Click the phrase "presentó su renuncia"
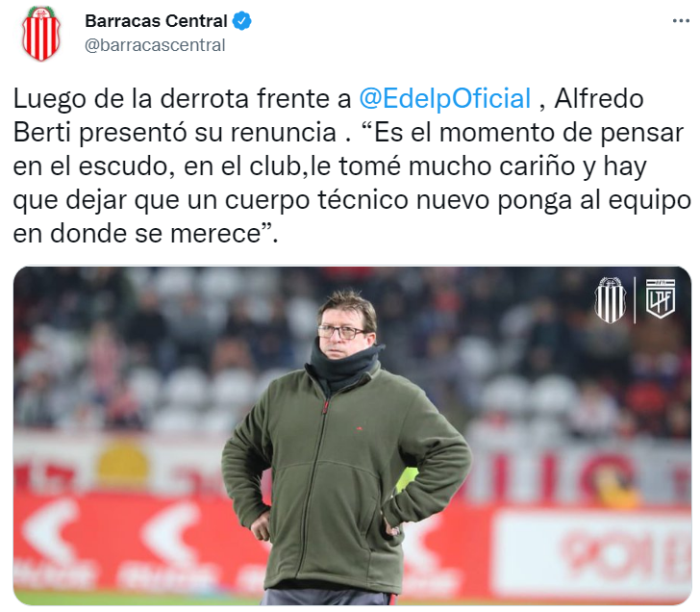Screen dimensions: 700x612 [208, 133]
